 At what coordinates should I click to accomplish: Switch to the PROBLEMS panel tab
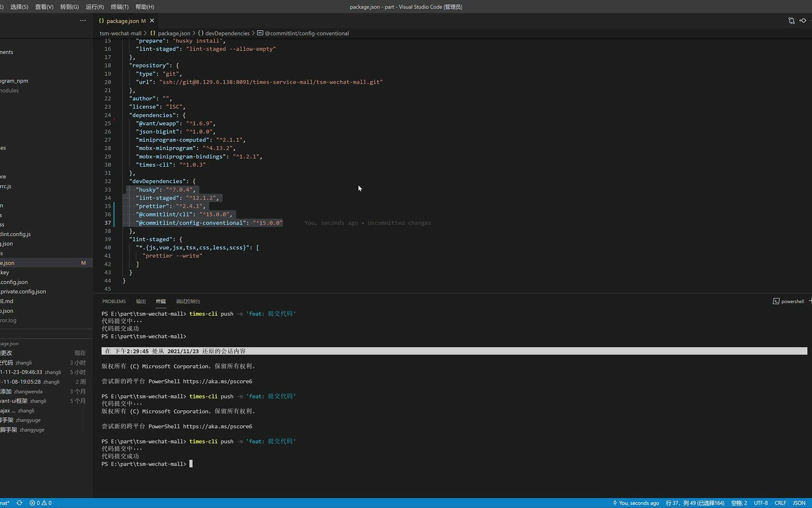[114, 301]
